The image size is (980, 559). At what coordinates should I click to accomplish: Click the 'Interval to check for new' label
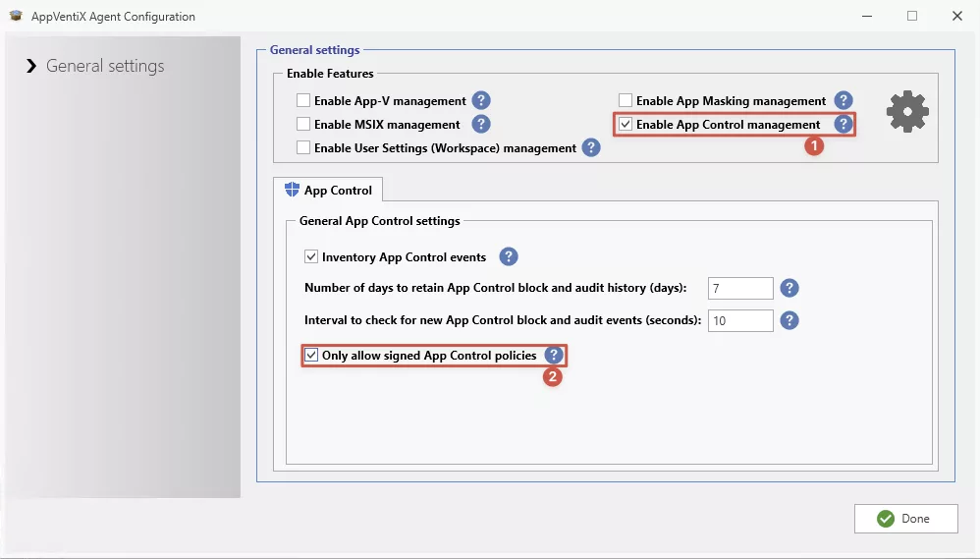click(503, 320)
